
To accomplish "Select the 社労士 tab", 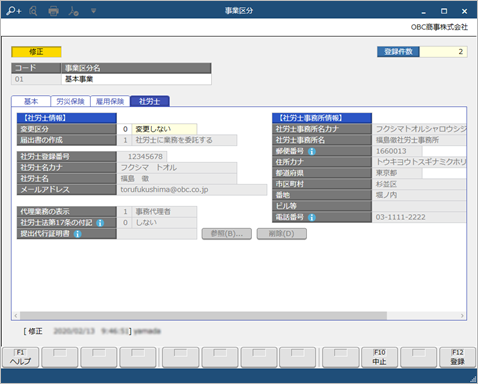I will (150, 101).
